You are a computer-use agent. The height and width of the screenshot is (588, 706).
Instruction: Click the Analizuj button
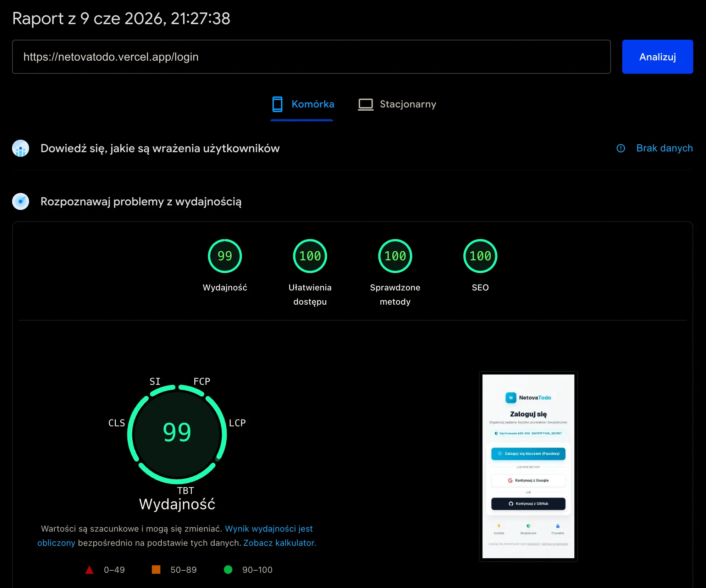[657, 57]
